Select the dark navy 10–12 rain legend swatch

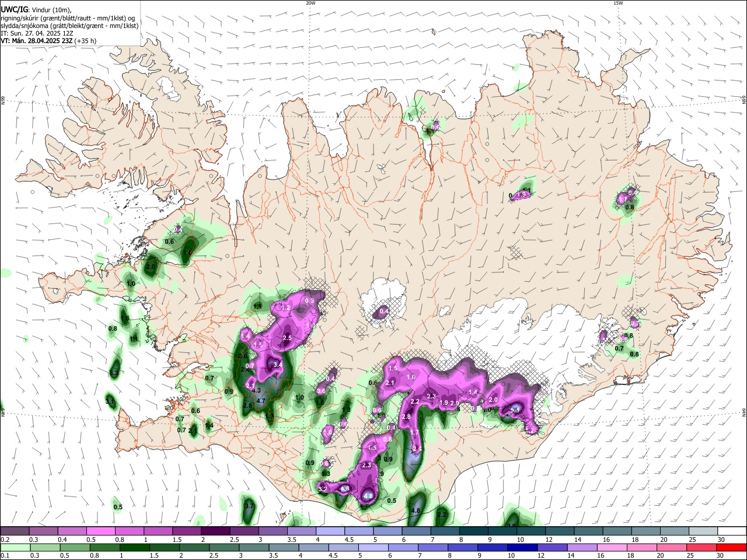(x=522, y=547)
